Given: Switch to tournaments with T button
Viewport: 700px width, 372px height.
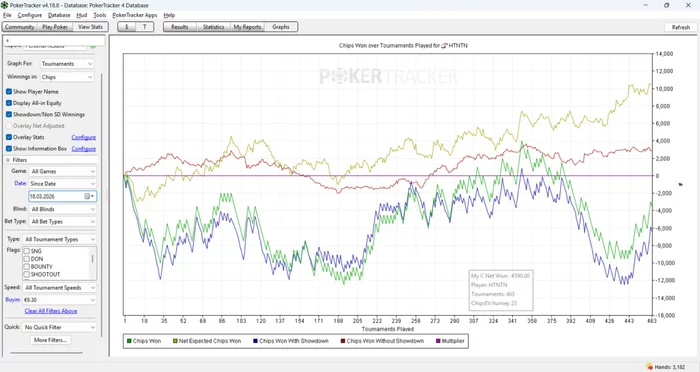Looking at the screenshot, I should coord(145,27).
